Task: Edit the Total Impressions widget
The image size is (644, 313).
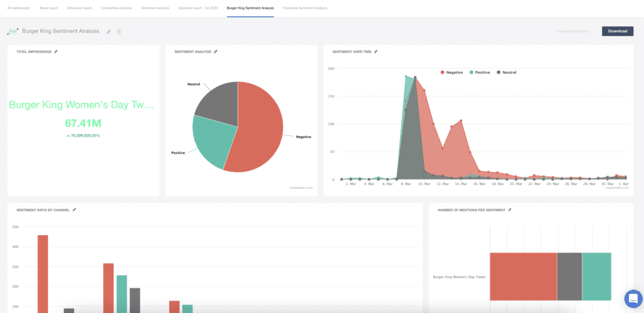Action: tap(55, 52)
